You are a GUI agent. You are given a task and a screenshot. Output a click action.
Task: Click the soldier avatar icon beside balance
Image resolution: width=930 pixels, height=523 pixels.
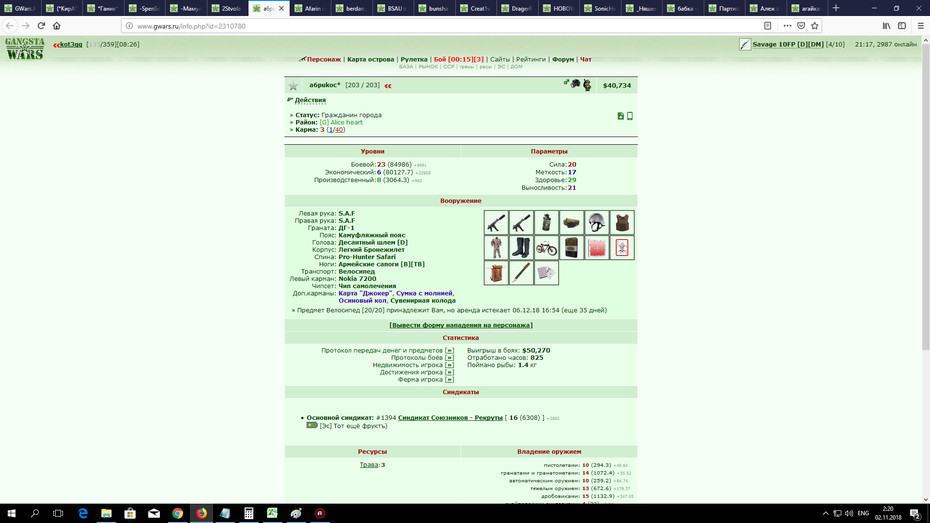pyautogui.click(x=587, y=85)
